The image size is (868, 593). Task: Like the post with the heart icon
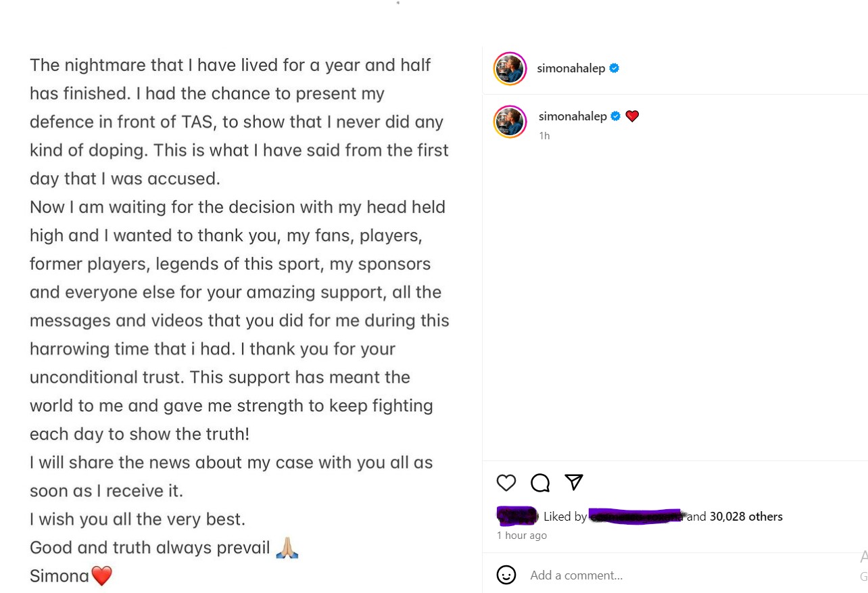tap(506, 482)
